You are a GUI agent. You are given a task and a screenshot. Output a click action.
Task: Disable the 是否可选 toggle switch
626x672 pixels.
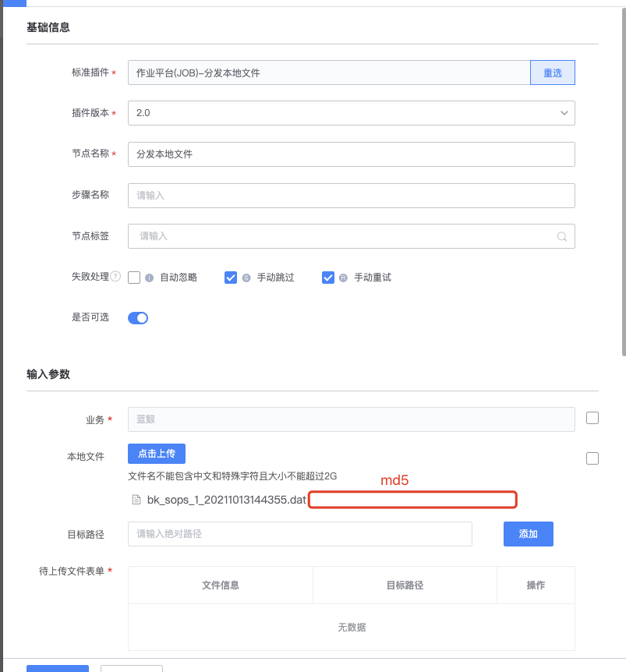coord(137,317)
